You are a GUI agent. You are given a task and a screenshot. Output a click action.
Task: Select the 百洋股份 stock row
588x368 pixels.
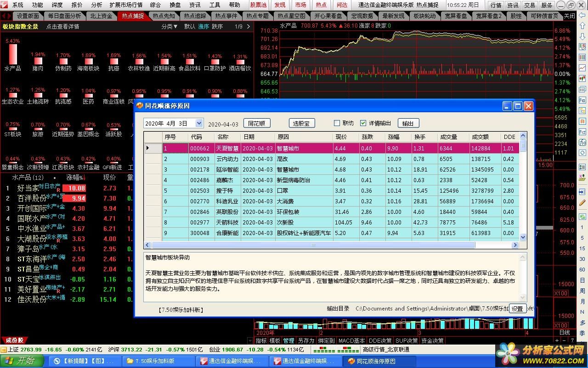67,198
